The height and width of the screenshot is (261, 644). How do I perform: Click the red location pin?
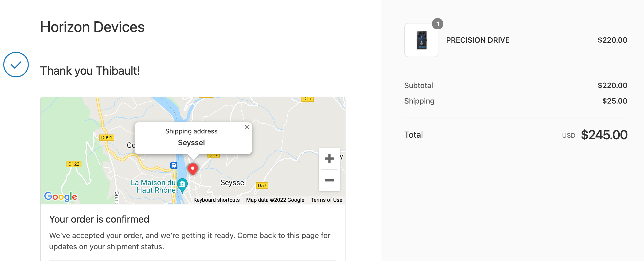click(193, 169)
